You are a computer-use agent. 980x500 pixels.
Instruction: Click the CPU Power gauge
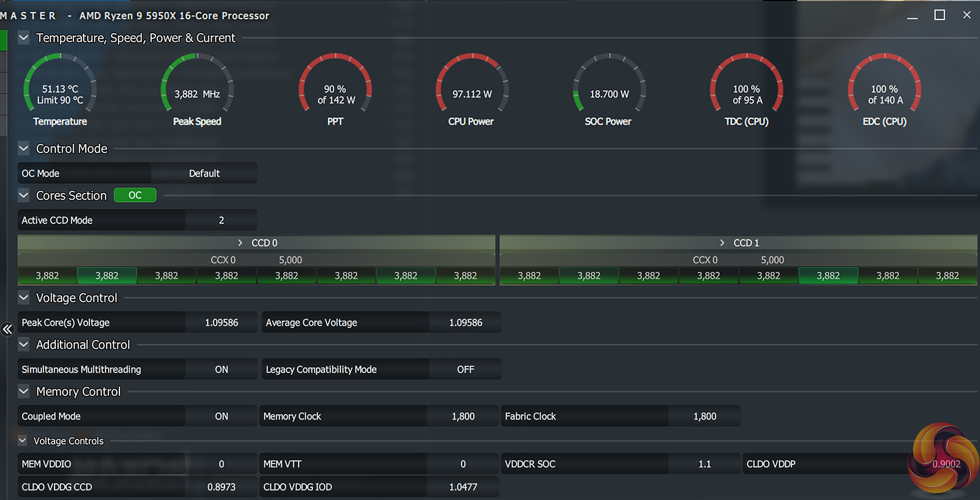[472, 84]
